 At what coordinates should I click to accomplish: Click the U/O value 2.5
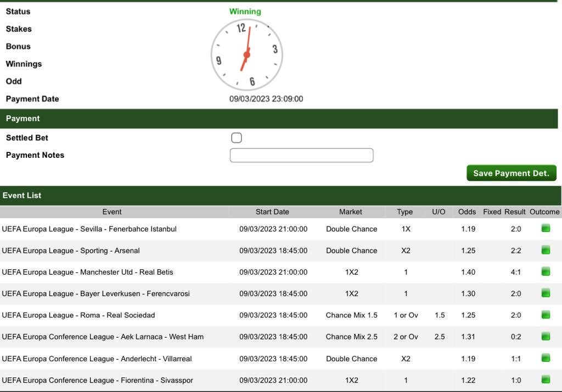click(x=440, y=337)
